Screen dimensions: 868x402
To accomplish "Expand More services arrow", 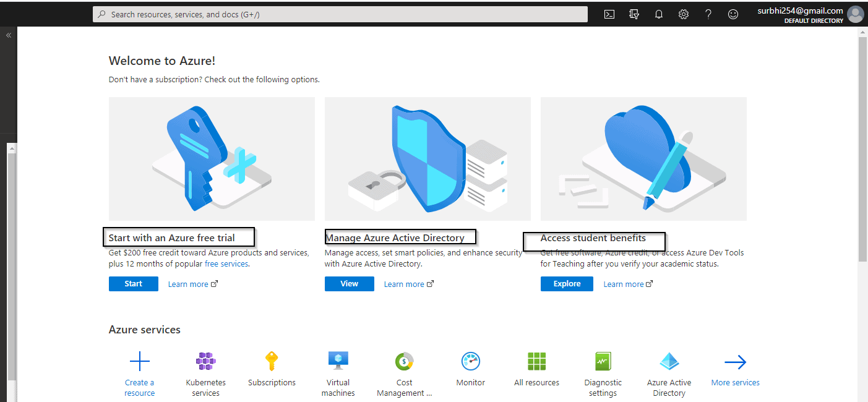I will (735, 361).
